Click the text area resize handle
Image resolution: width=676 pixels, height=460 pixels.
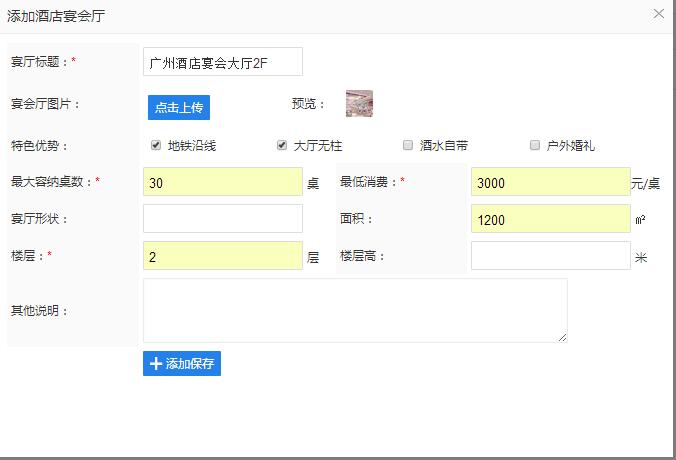pyautogui.click(x=563, y=338)
